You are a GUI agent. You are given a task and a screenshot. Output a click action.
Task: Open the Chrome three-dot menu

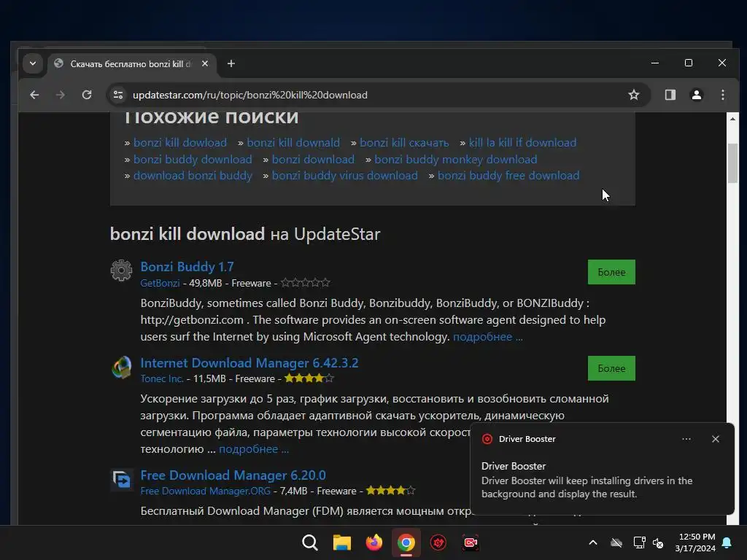[723, 95]
